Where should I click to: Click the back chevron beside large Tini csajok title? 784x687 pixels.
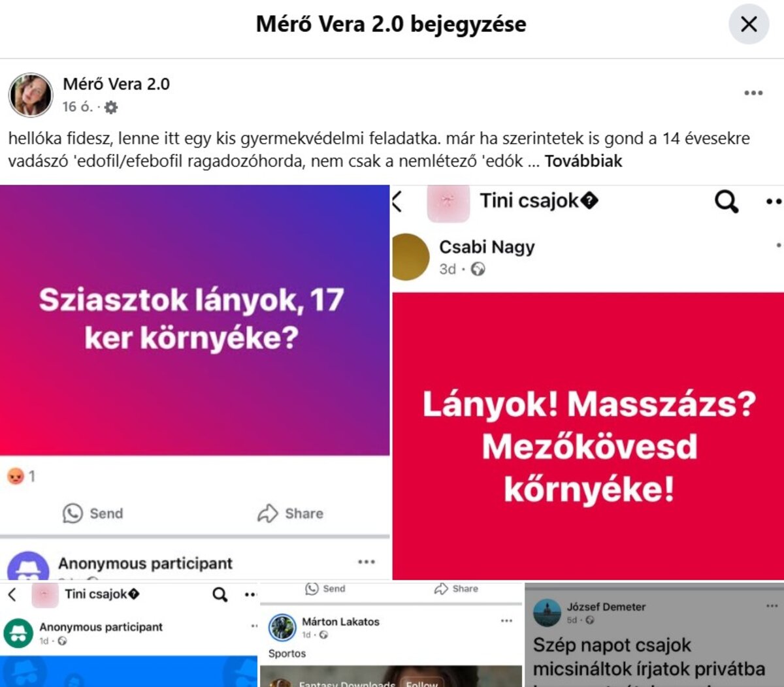[397, 201]
